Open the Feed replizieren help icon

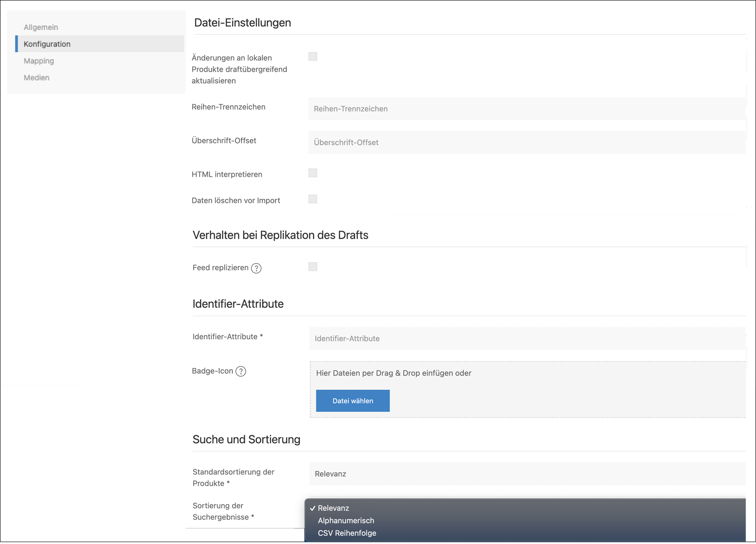tap(256, 268)
